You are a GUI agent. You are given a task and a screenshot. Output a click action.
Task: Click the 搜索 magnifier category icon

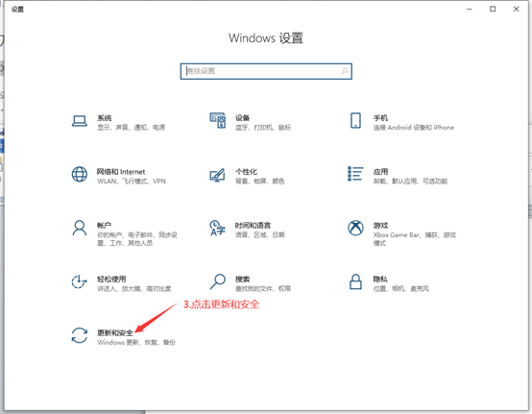click(x=217, y=281)
